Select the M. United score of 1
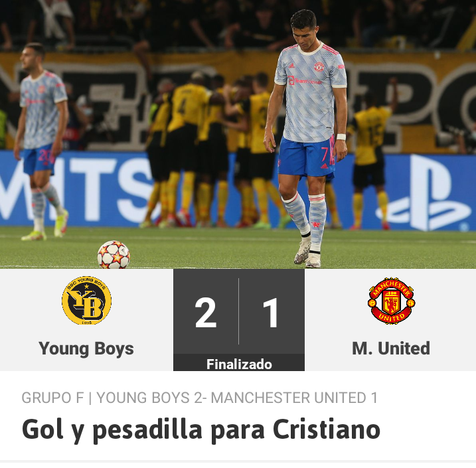 (x=271, y=313)
